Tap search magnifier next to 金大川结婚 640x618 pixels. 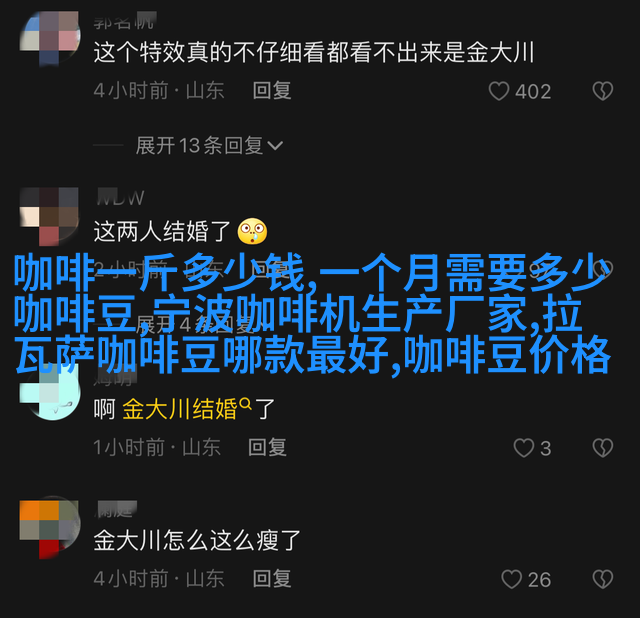tap(245, 404)
